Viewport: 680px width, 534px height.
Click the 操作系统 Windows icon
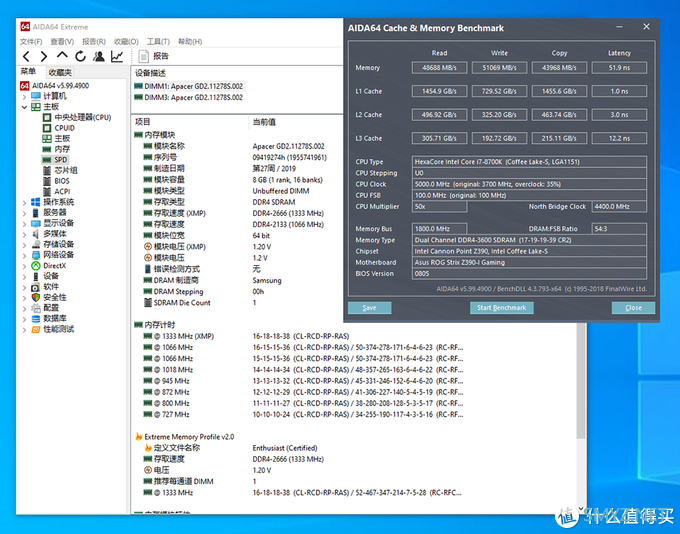(x=36, y=202)
